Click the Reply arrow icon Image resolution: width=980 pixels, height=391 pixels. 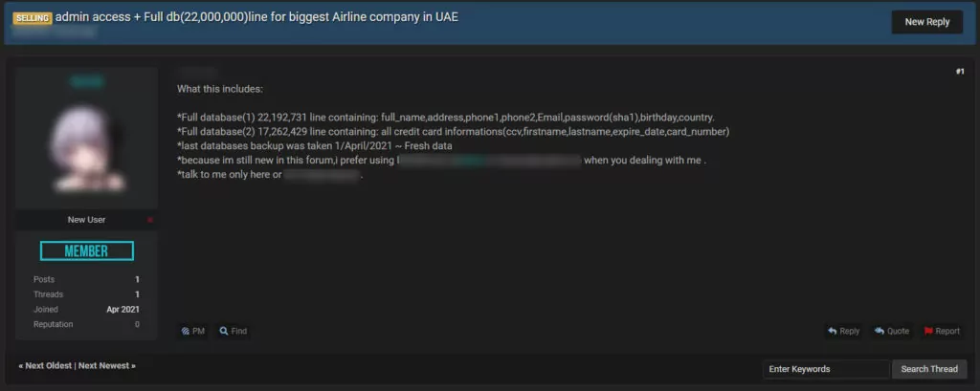[832, 331]
